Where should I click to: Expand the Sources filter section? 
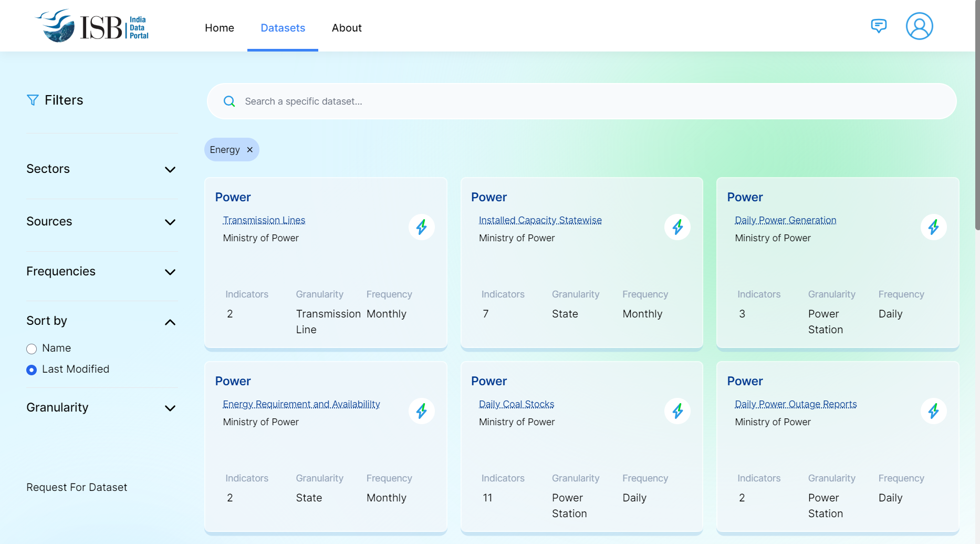point(170,222)
